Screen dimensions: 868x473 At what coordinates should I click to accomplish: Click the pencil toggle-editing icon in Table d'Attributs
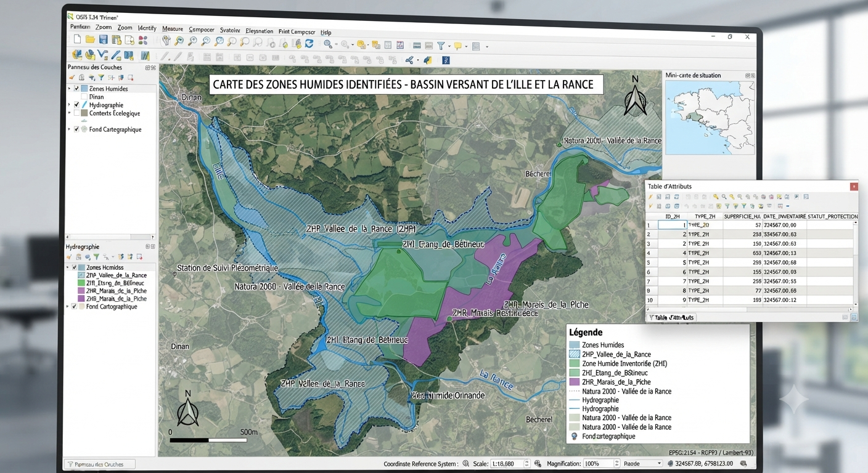(x=650, y=197)
